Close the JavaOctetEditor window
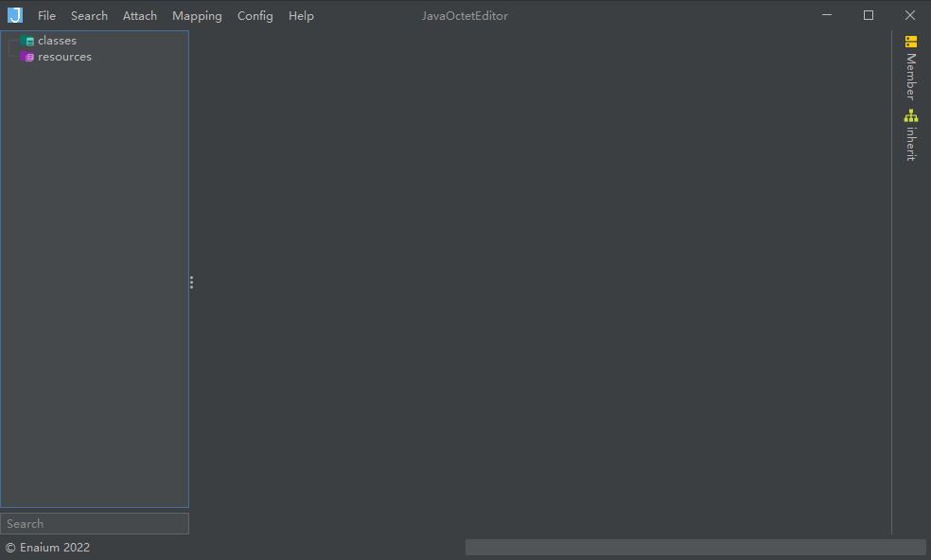931x560 pixels. coord(909,15)
